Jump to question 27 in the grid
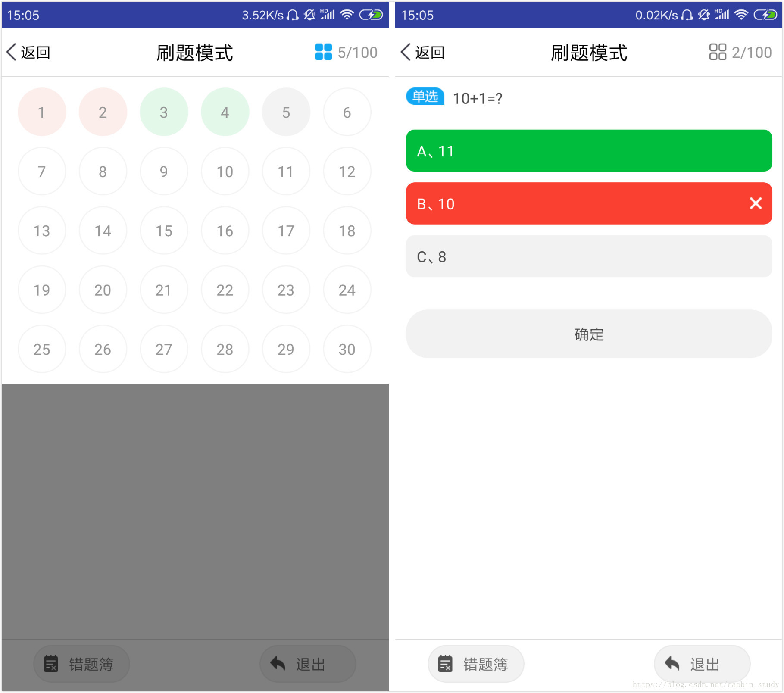784x693 pixels. point(164,349)
